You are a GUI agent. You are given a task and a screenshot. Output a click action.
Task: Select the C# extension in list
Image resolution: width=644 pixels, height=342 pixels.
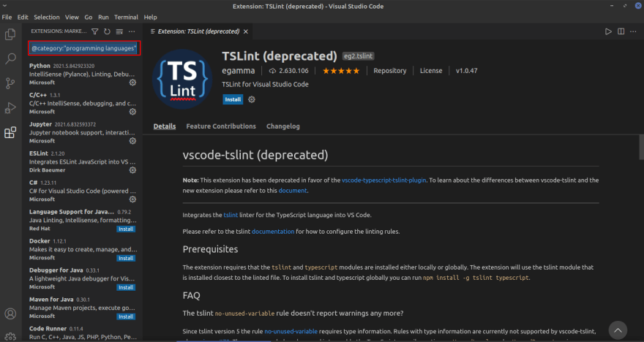click(83, 191)
